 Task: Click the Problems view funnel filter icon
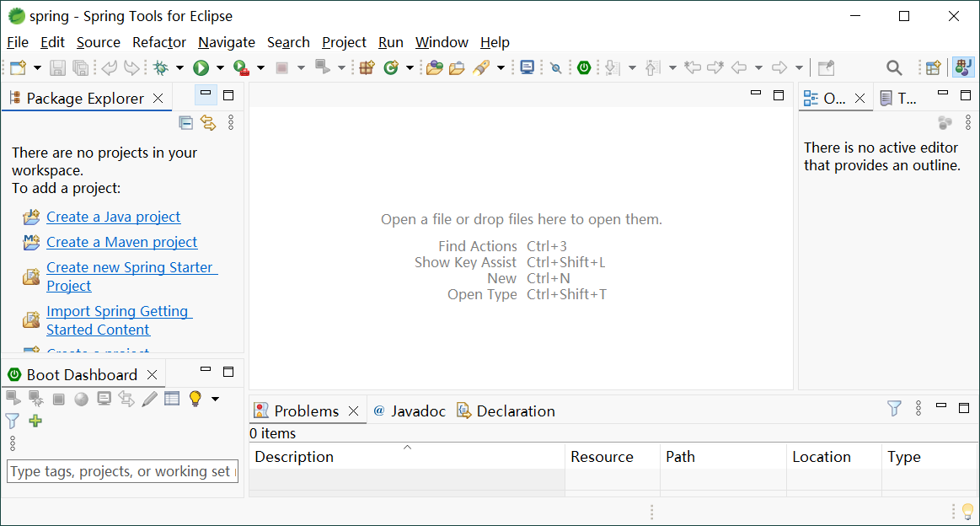pos(894,409)
